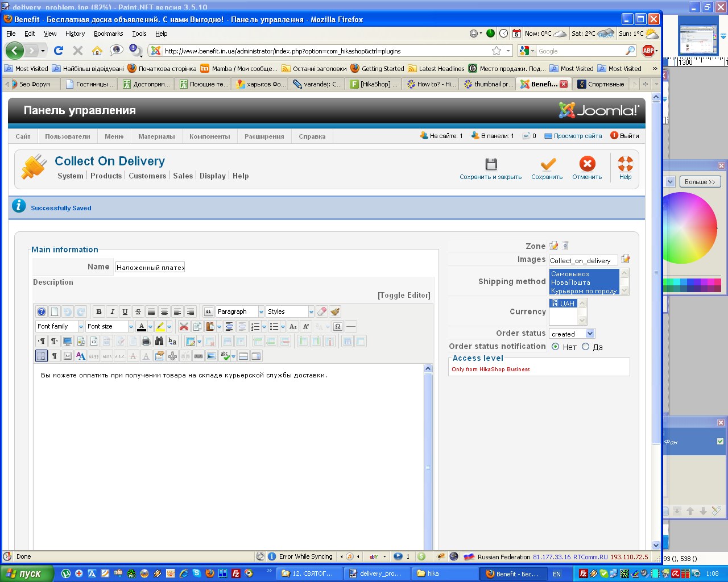
Task: Switch to the varandej browser tab
Action: point(317,84)
